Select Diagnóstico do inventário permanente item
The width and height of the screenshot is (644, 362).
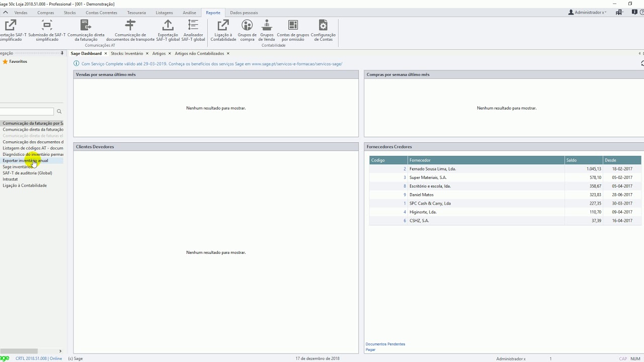click(x=33, y=154)
